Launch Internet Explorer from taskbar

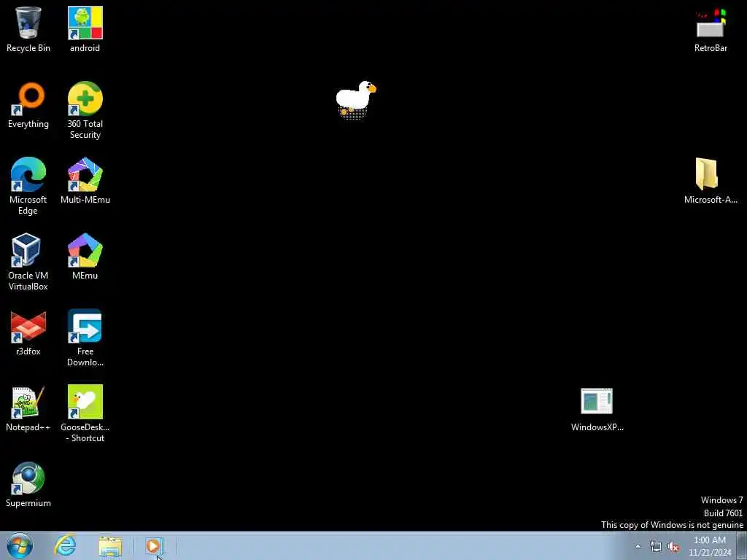coord(65,546)
